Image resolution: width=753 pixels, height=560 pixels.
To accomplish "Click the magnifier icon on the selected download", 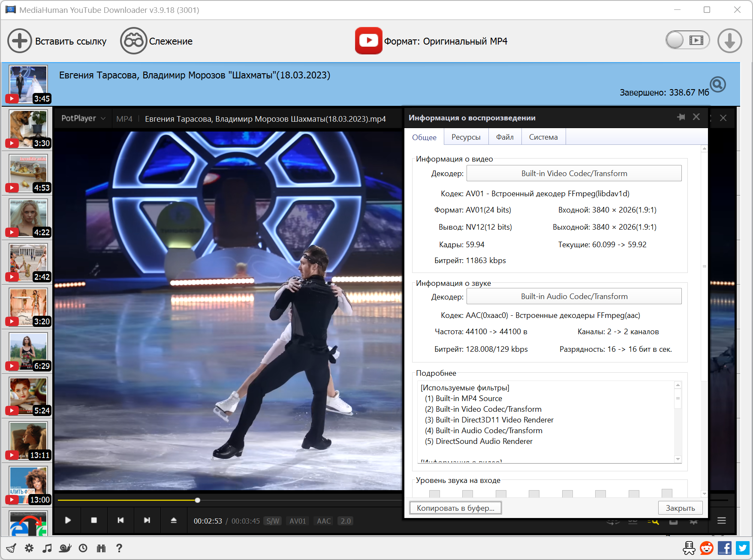I will coord(718,84).
